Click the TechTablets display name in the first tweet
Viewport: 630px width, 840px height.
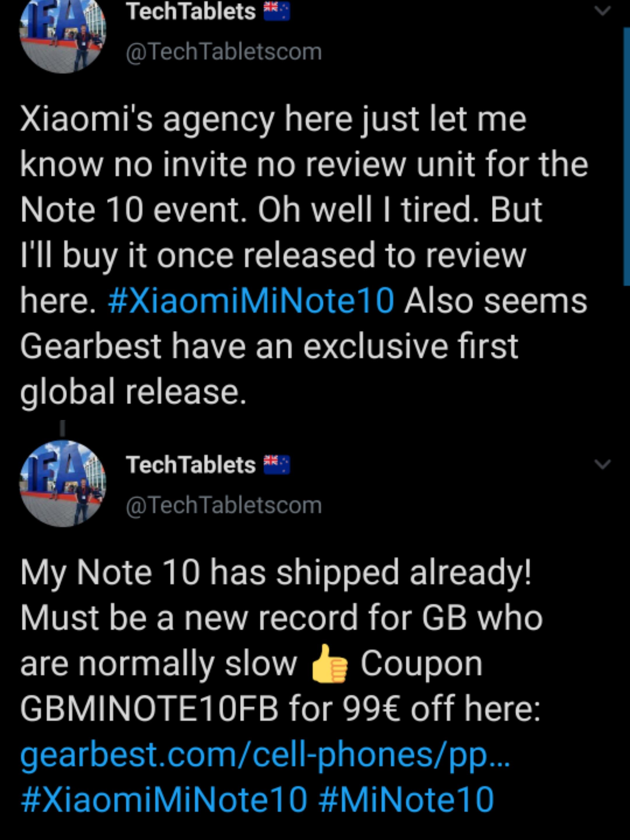191,11
